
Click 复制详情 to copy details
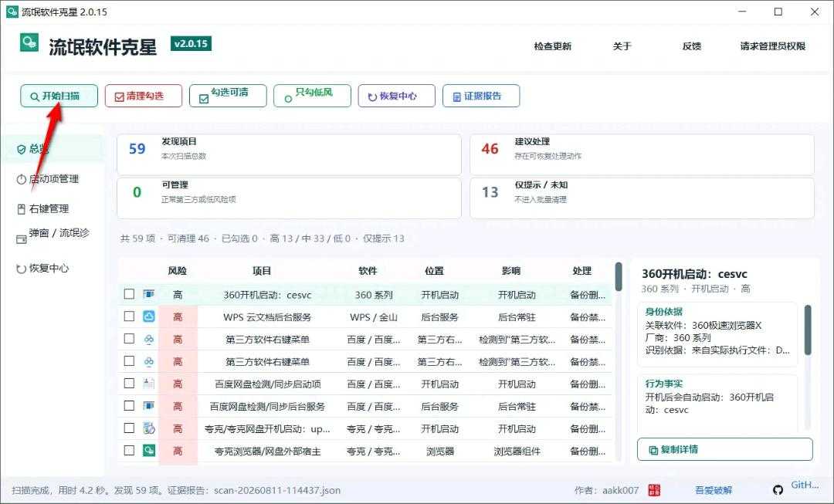725,450
